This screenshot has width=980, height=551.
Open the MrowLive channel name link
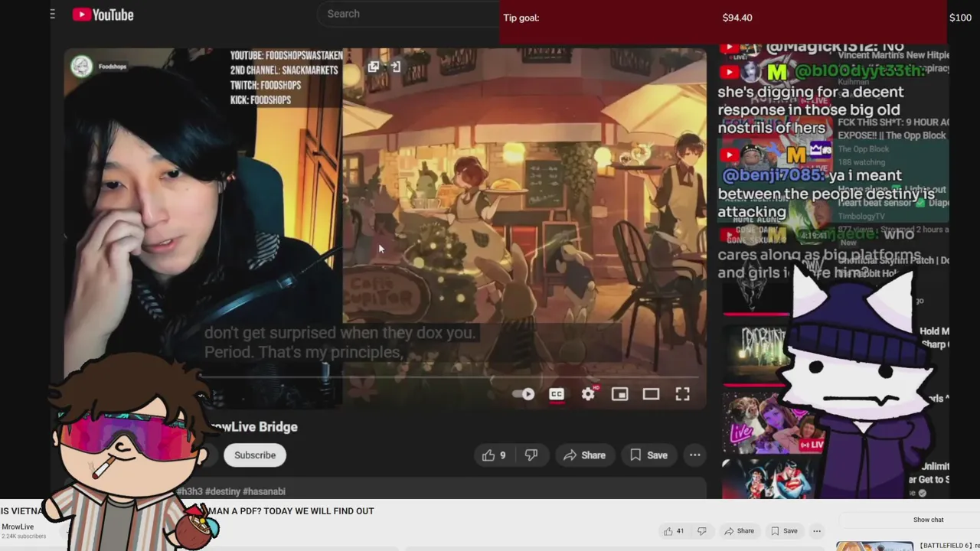[18, 527]
